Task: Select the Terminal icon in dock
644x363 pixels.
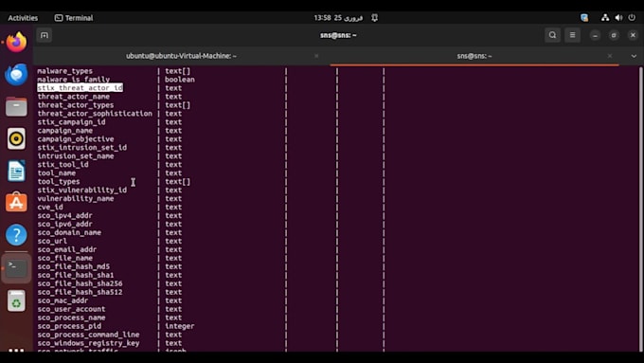Action: [x=16, y=268]
